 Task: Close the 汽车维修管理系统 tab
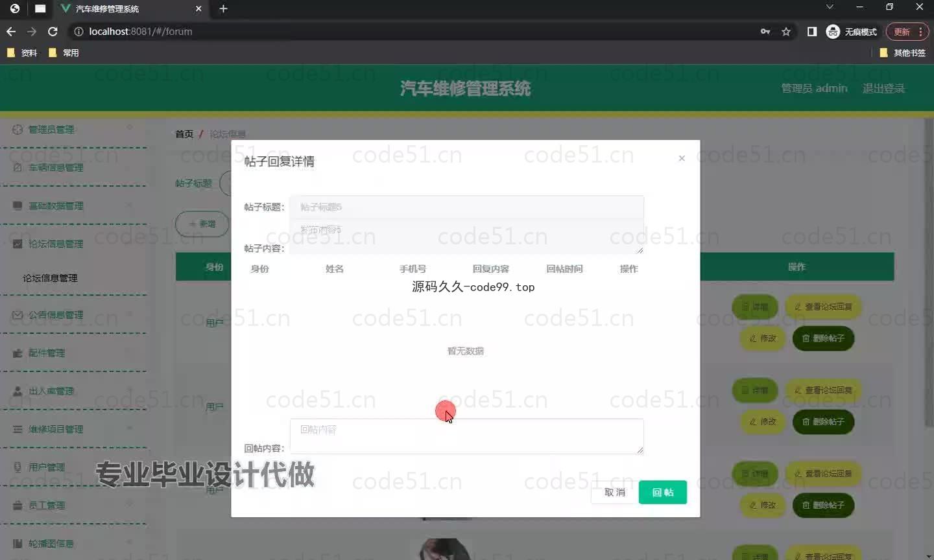pyautogui.click(x=198, y=8)
